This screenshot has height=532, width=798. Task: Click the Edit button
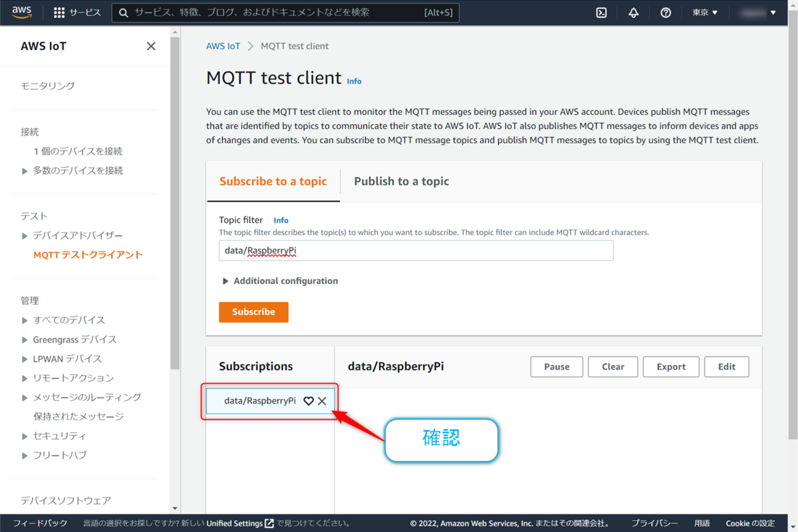[x=727, y=366]
